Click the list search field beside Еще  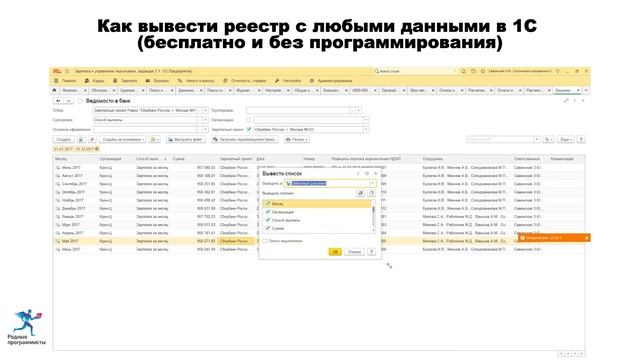click(x=503, y=140)
